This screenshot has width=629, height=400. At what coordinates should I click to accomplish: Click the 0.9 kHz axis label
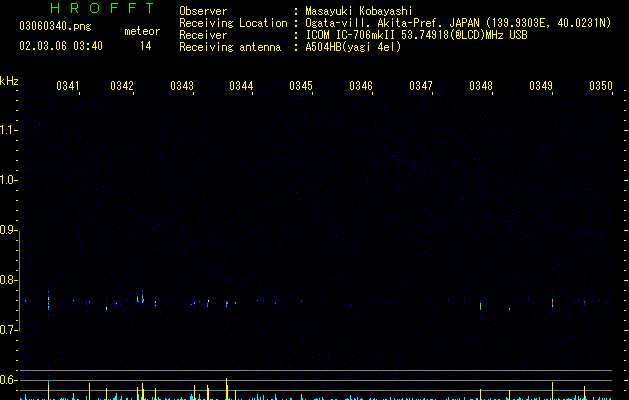coord(8,230)
